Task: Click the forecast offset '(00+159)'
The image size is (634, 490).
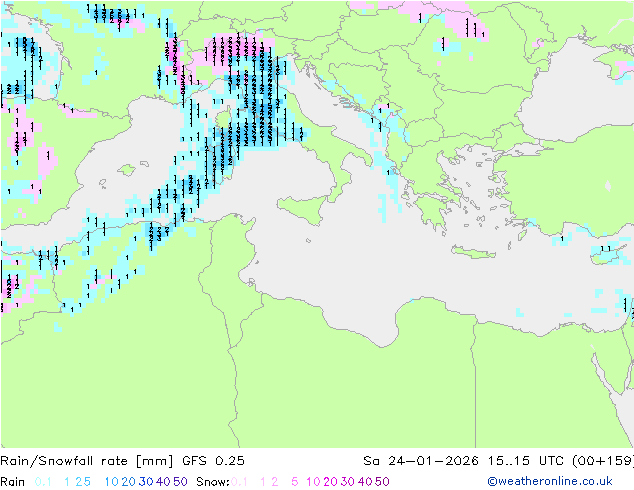Action: click(x=603, y=461)
